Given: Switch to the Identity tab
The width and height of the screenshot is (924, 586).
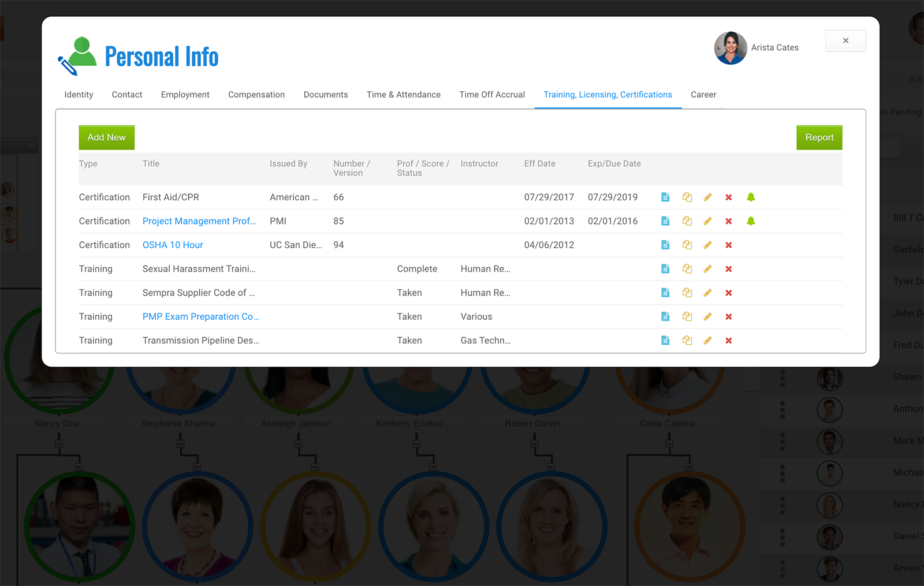Looking at the screenshot, I should tap(79, 95).
